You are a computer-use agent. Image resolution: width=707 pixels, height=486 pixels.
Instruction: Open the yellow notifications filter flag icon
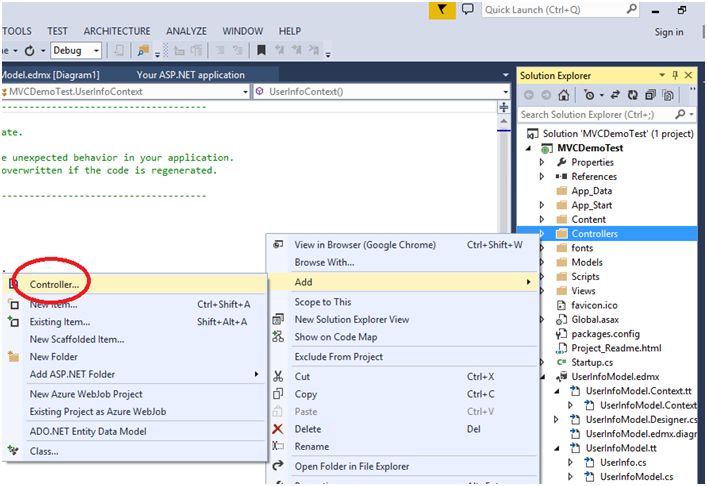442,10
